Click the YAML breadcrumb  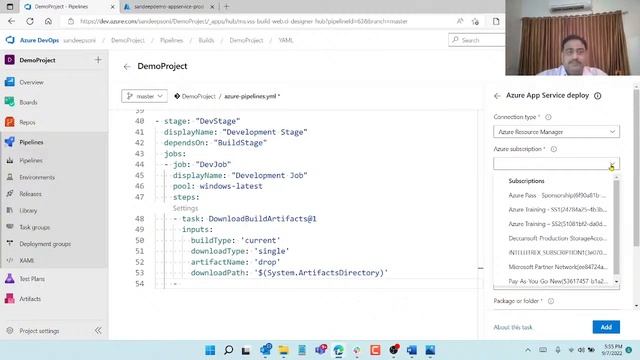tap(286, 40)
